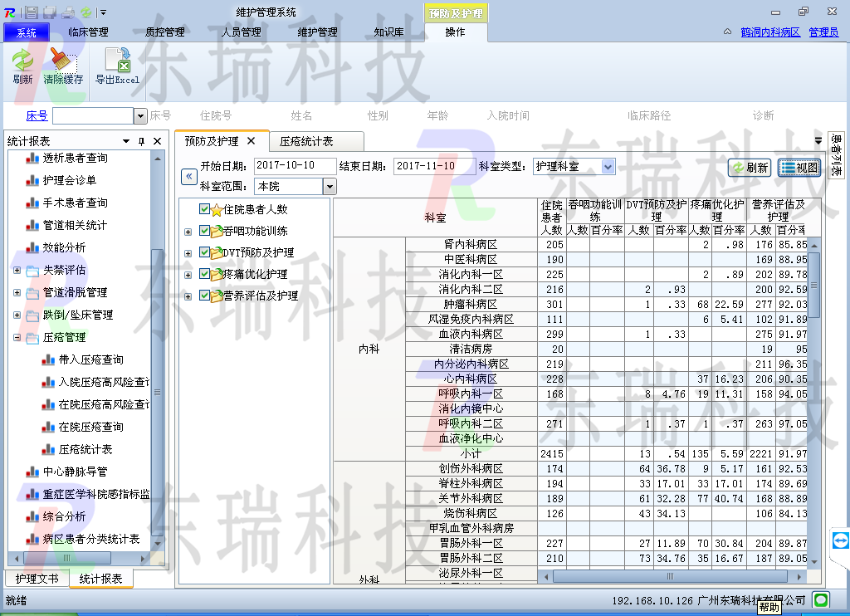Toggle 疼痛优化护理 checkbox
The width and height of the screenshot is (850, 616).
204,274
